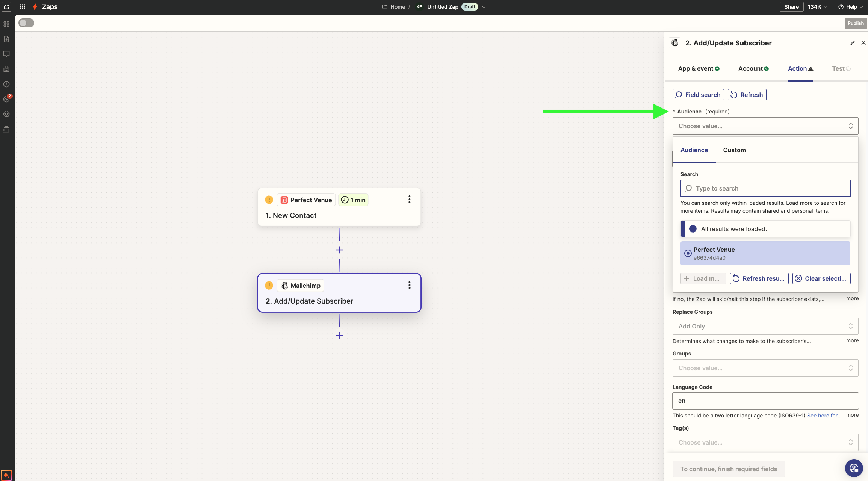This screenshot has width=868, height=481.
Task: Click the 1 min polling interval badge
Action: (353, 200)
